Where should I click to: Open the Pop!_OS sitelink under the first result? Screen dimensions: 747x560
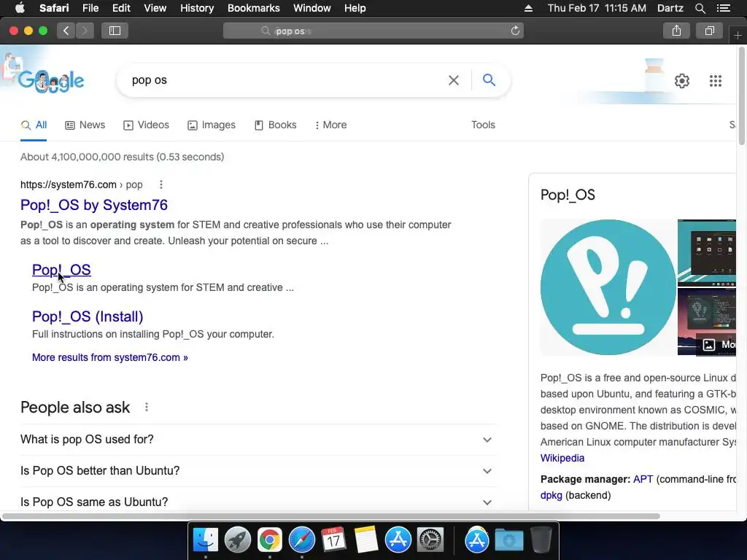click(x=61, y=270)
